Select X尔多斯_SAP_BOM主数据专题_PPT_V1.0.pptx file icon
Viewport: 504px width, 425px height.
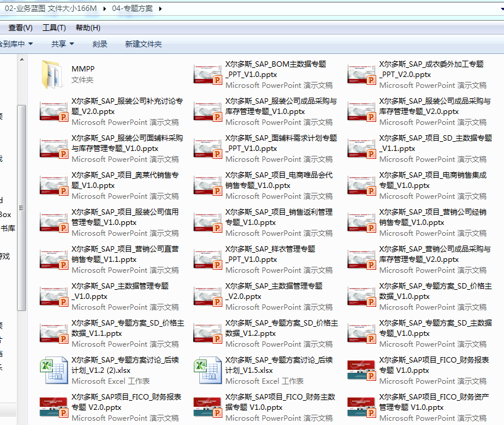pos(208,75)
